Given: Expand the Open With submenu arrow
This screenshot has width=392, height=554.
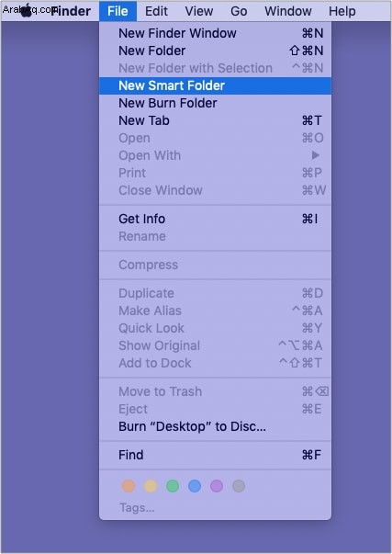Looking at the screenshot, I should click(316, 155).
